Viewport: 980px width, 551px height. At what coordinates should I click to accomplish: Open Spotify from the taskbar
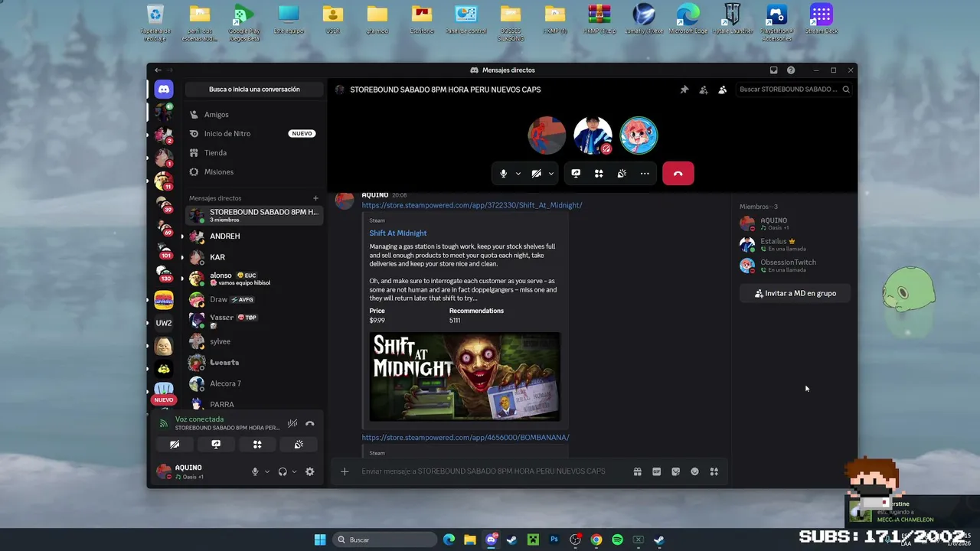(617, 540)
